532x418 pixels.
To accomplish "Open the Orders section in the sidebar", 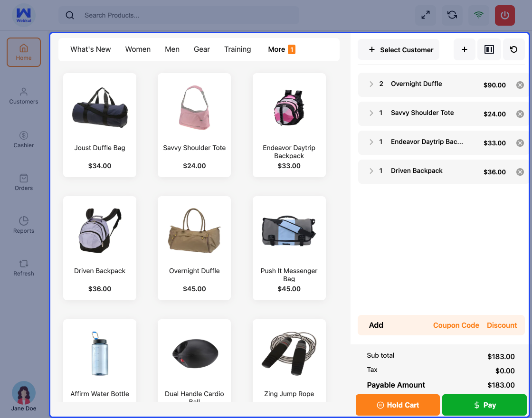I will click(x=23, y=183).
